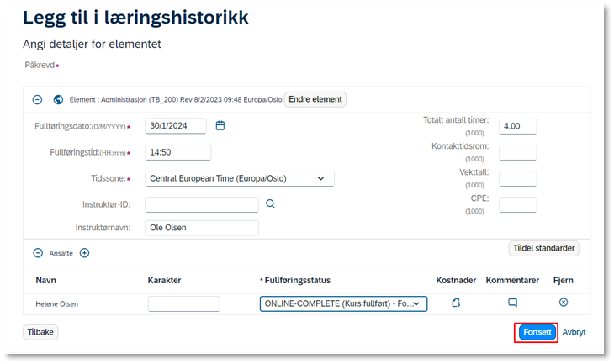
Task: Select the Totalt antall timer field
Action: click(517, 126)
